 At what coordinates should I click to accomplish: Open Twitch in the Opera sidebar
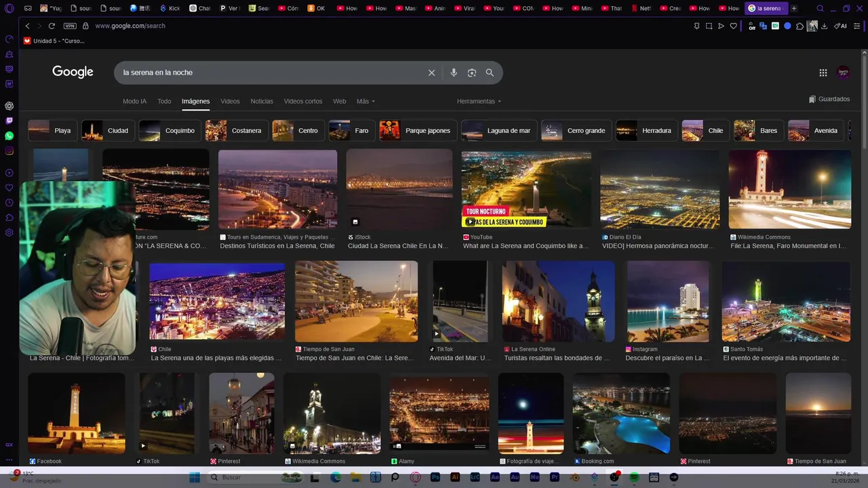(9, 121)
